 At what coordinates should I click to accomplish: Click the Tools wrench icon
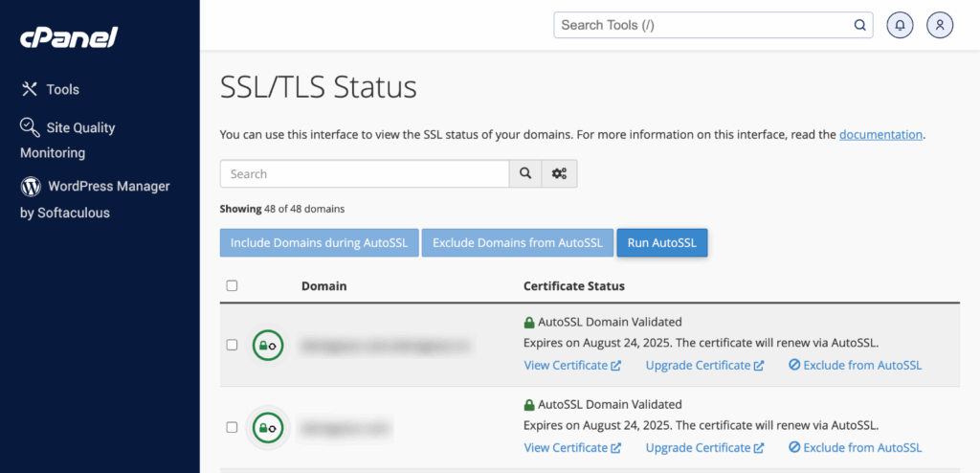coord(30,89)
